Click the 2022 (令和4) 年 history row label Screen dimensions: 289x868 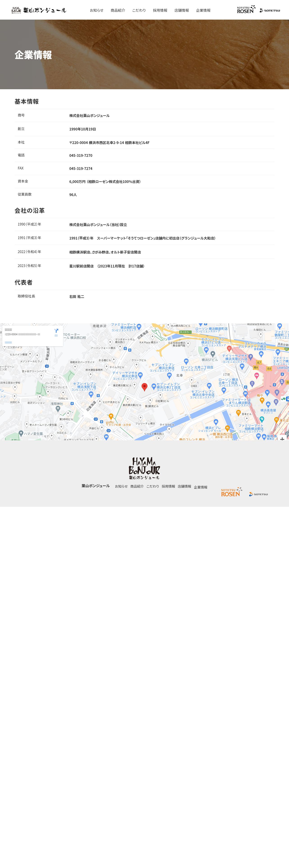coord(30,252)
